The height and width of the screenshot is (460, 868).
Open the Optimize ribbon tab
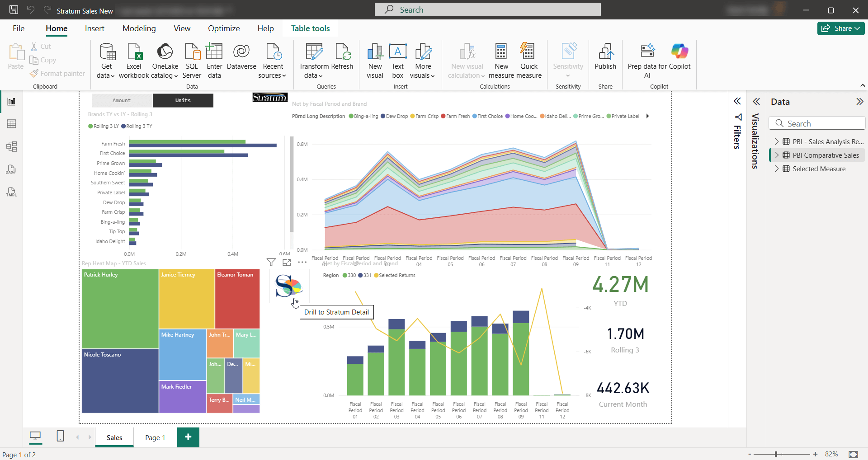tap(224, 28)
